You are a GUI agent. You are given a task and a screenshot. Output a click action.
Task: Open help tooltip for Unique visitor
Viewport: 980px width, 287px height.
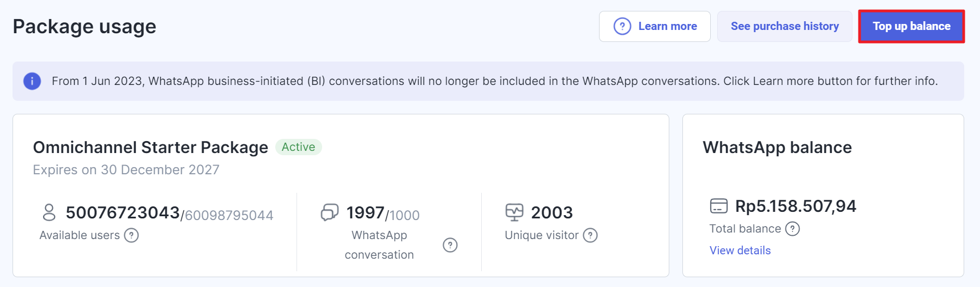click(590, 235)
